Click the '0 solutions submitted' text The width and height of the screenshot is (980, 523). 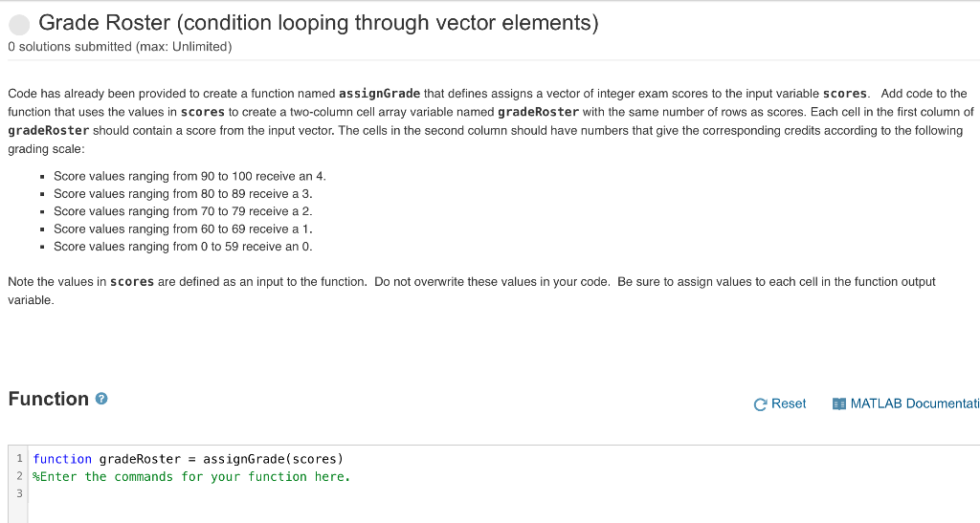click(x=120, y=46)
